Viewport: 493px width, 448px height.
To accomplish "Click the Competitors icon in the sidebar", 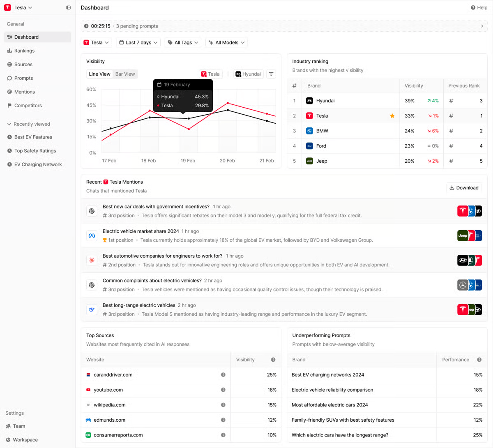I will pyautogui.click(x=9, y=105).
